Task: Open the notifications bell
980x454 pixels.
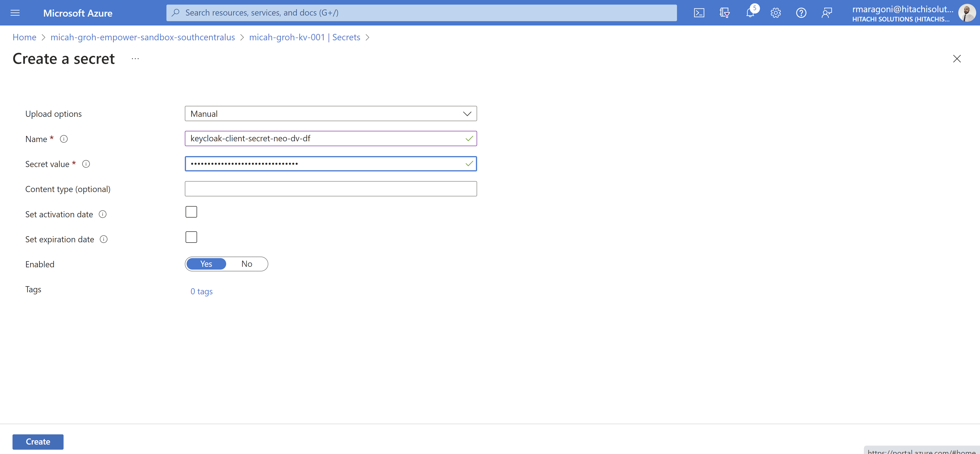Action: [750, 13]
